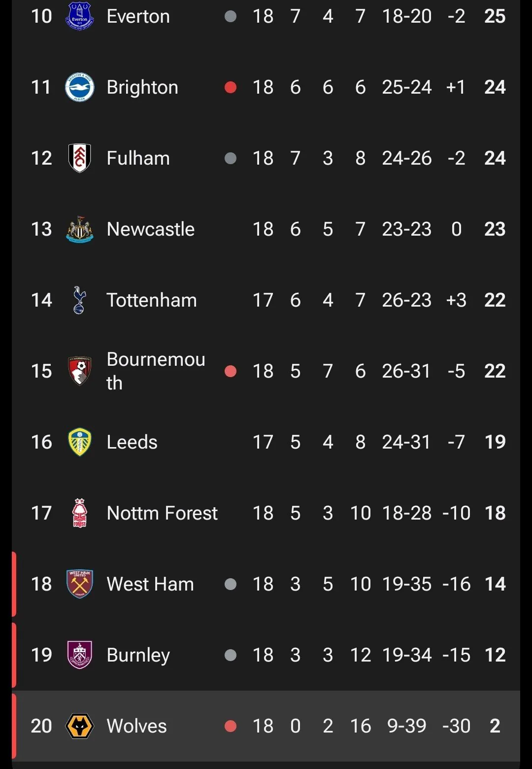The height and width of the screenshot is (769, 532).
Task: Tap the grey status dot beside Burnley
Action: tap(231, 655)
